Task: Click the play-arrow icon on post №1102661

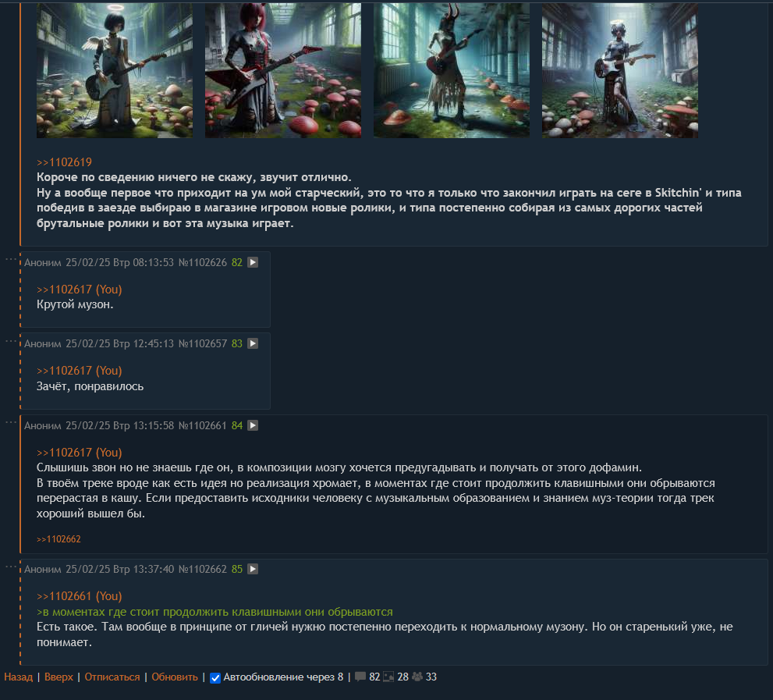Action: pos(253,425)
